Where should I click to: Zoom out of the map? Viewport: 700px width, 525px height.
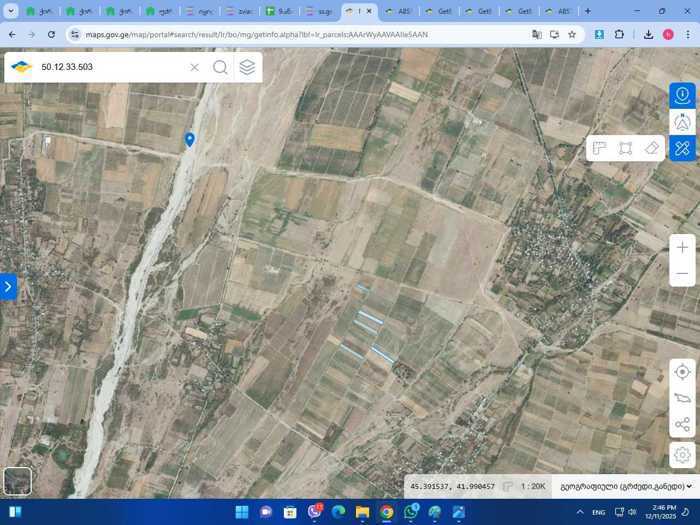[x=682, y=273]
